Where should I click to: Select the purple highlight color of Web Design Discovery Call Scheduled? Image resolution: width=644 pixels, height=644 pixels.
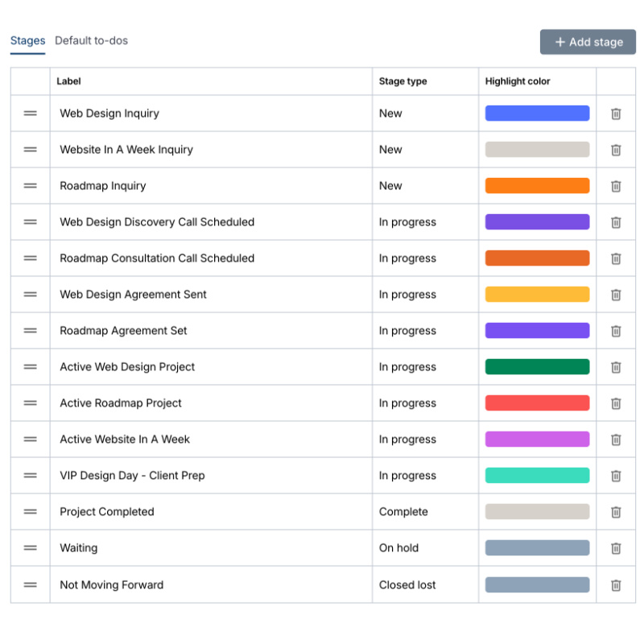point(537,222)
